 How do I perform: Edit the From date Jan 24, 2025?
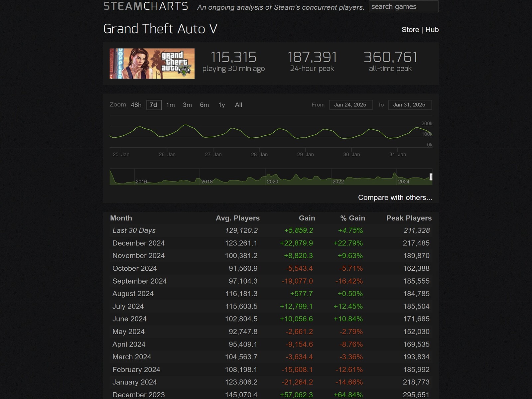point(351,105)
